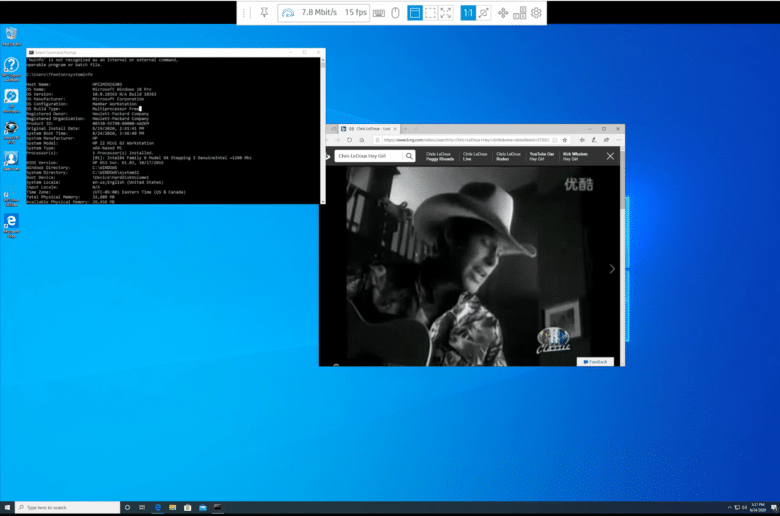This screenshot has width=780, height=516.
Task: Toggle the scale-to-fit icon beside 1:1
Action: click(484, 12)
